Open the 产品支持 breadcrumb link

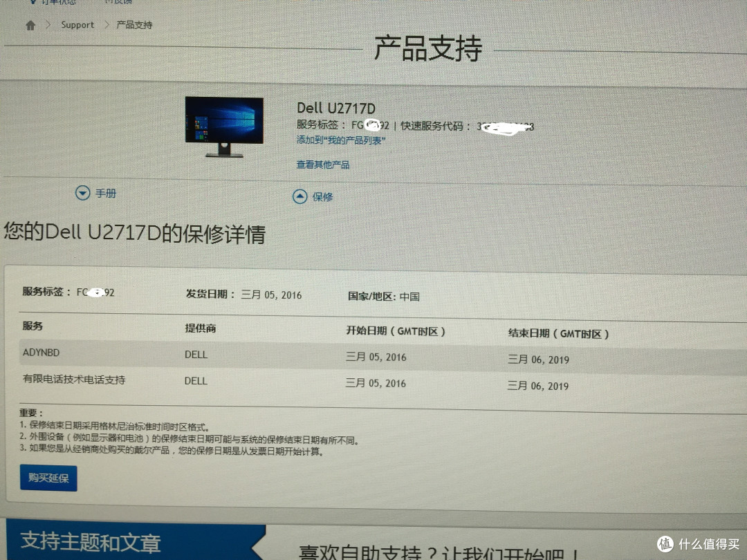(134, 25)
